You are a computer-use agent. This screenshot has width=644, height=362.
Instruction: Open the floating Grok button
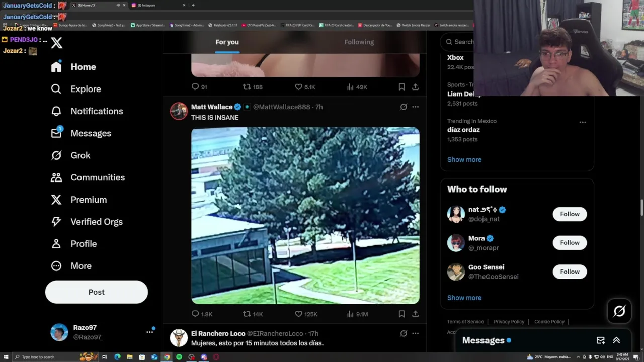pos(619,311)
